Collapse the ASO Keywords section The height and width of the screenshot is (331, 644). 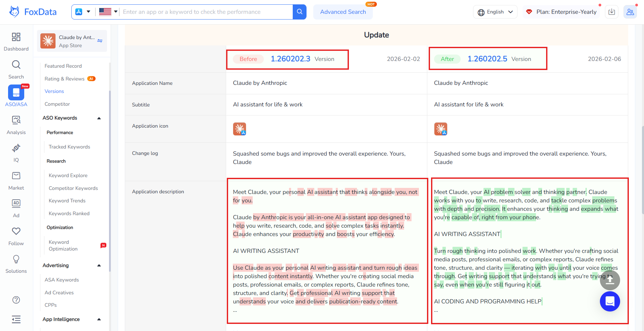coord(99,118)
